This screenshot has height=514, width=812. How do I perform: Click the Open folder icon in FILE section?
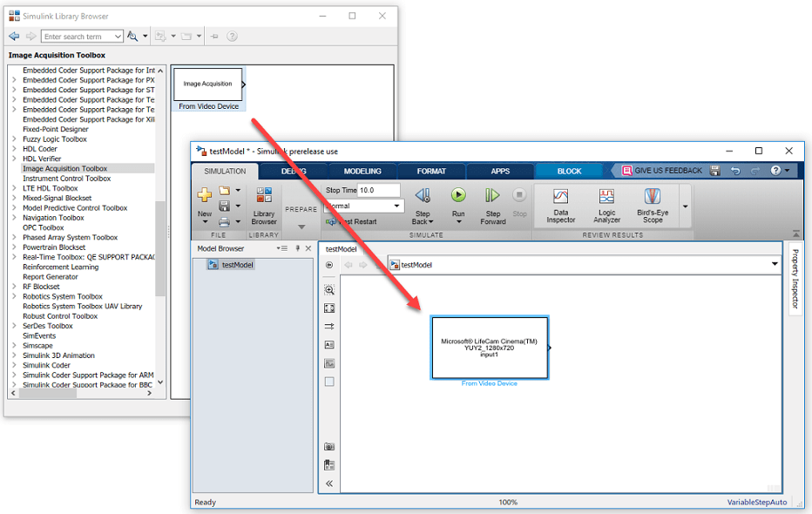click(224, 191)
